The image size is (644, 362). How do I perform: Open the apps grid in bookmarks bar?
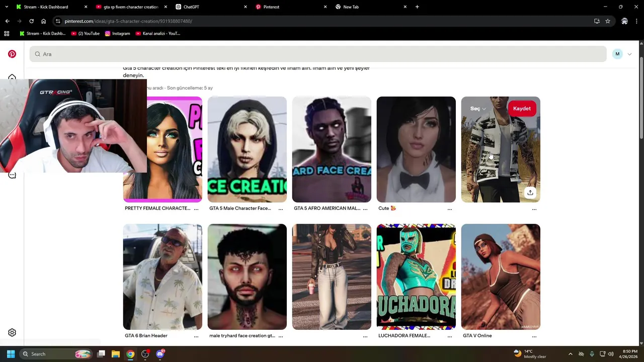[x=7, y=34]
